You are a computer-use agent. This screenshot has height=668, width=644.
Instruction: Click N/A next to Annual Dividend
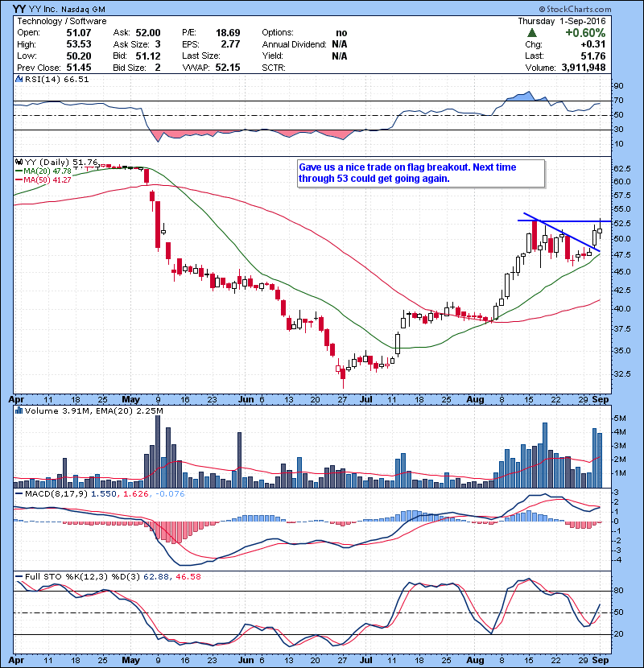pos(339,44)
